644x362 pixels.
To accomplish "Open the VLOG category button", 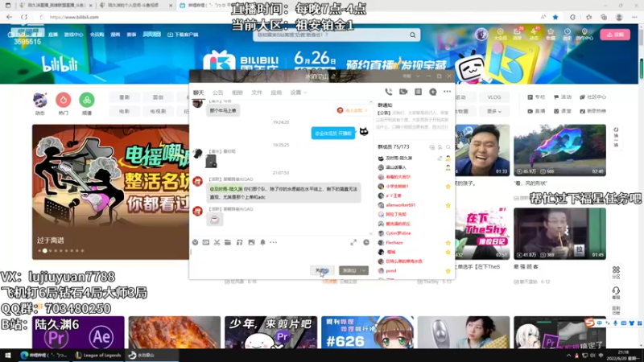I will (494, 97).
